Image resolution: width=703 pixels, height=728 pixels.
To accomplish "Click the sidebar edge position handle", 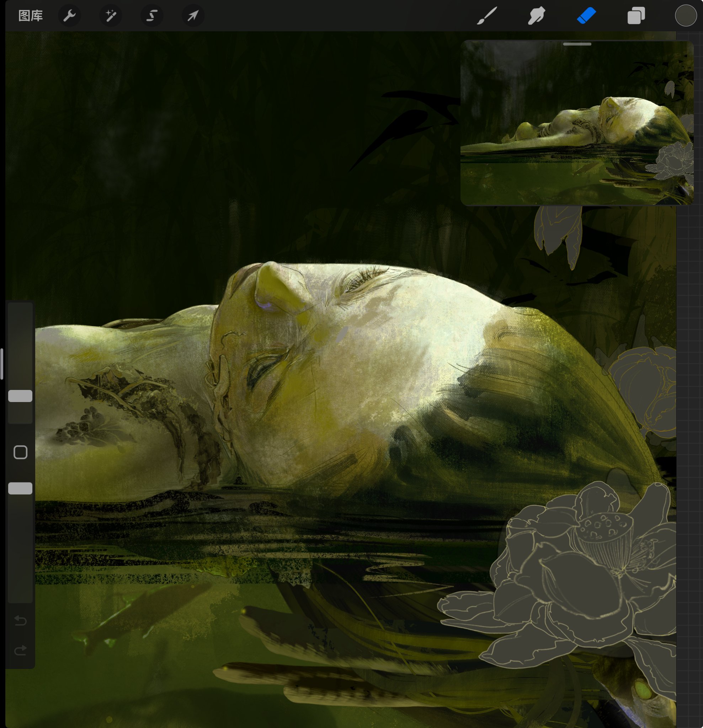I will pos(2,364).
